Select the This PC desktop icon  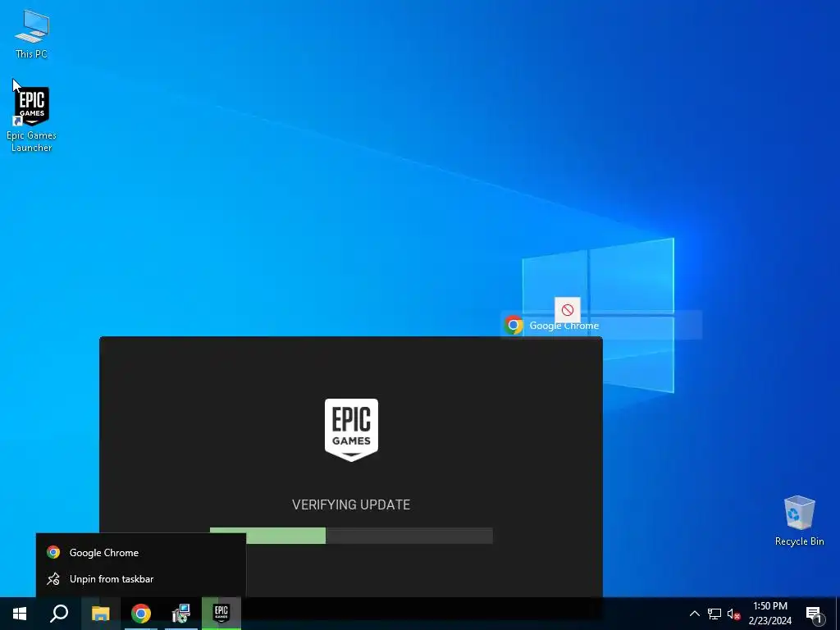click(x=32, y=33)
